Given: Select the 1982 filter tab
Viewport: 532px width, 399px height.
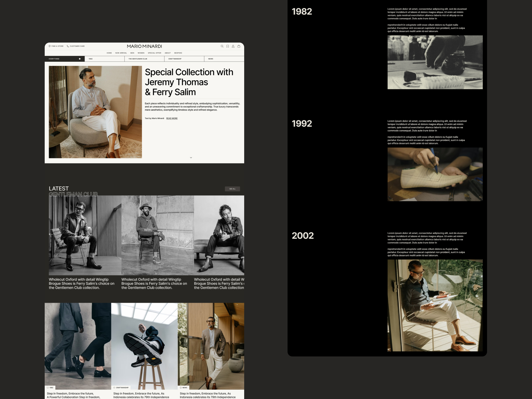Looking at the screenshot, I should pyautogui.click(x=105, y=59).
